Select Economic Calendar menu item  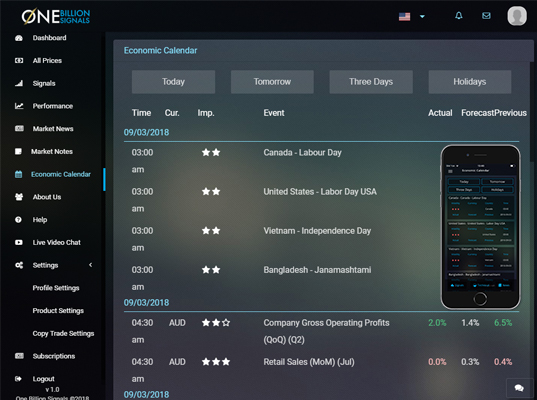pos(61,174)
